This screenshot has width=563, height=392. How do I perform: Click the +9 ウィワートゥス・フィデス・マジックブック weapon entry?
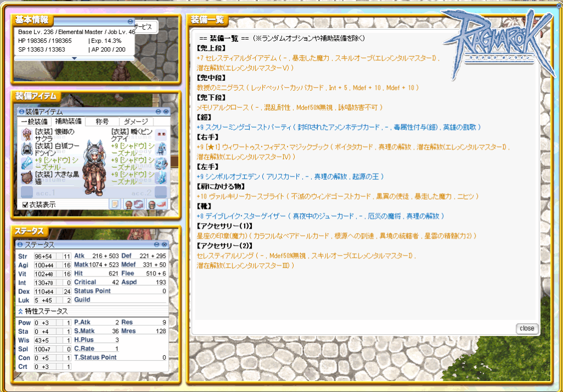353,152
